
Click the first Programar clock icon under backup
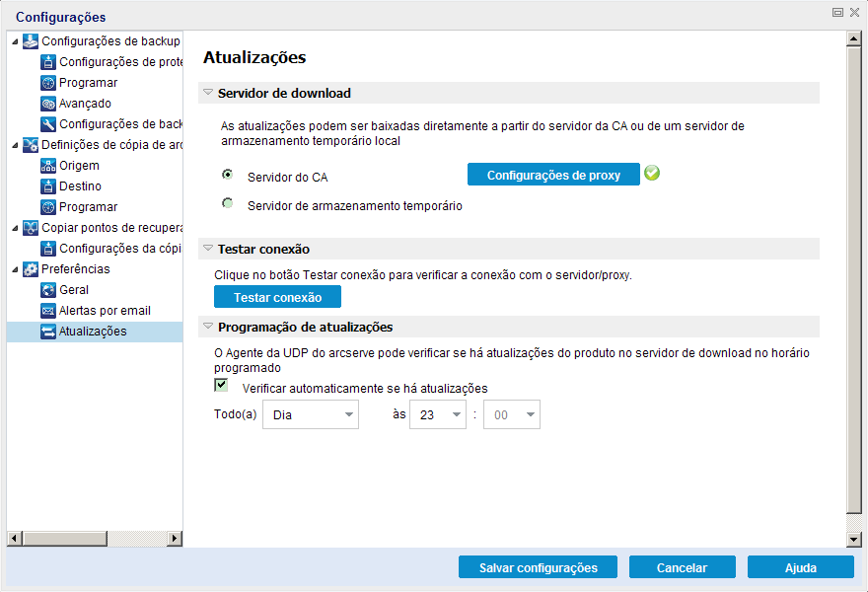coord(48,83)
